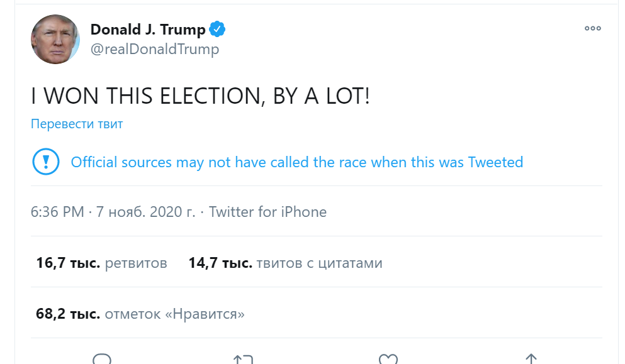This screenshot has width=625, height=364.
Task: Open the '14,7 тыс. твитов с цитатами' list
Action: pyautogui.click(x=285, y=263)
